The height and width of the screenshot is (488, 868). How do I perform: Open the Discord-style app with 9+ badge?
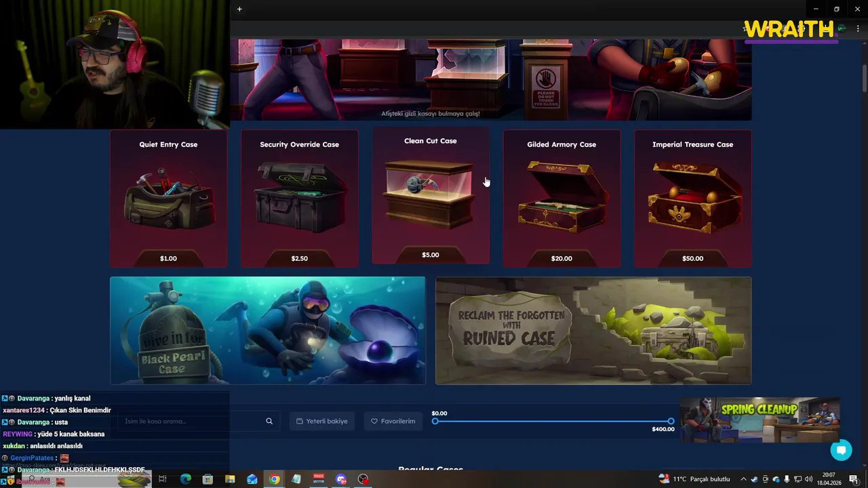[341, 479]
